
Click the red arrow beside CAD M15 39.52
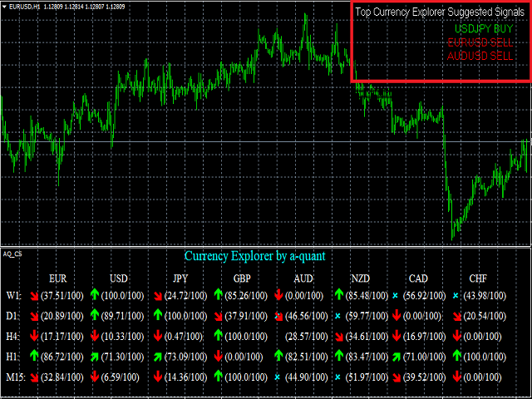pyautogui.click(x=397, y=377)
